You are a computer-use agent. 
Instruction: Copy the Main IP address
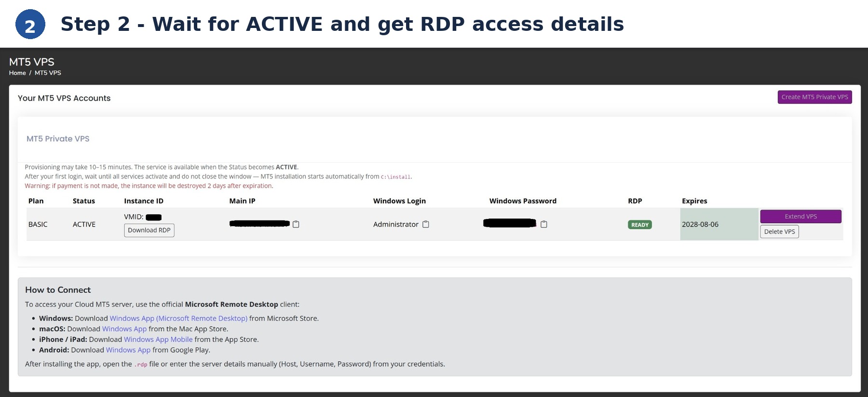click(x=296, y=224)
